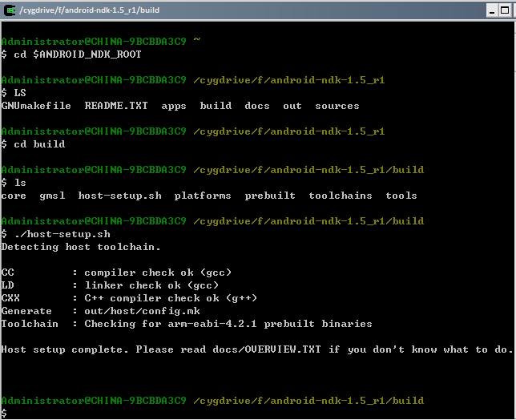The image size is (516, 420).
Task: Select 'GNUmakefile' in the directory listing
Action: [36, 106]
